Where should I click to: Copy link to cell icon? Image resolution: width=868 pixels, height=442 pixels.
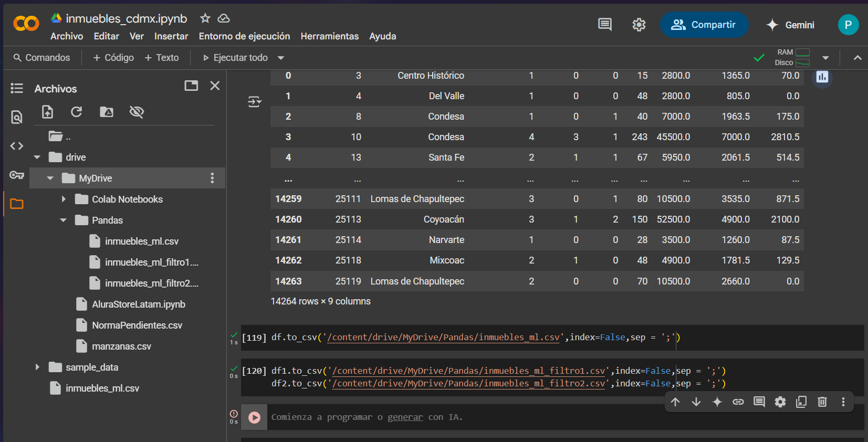point(738,402)
